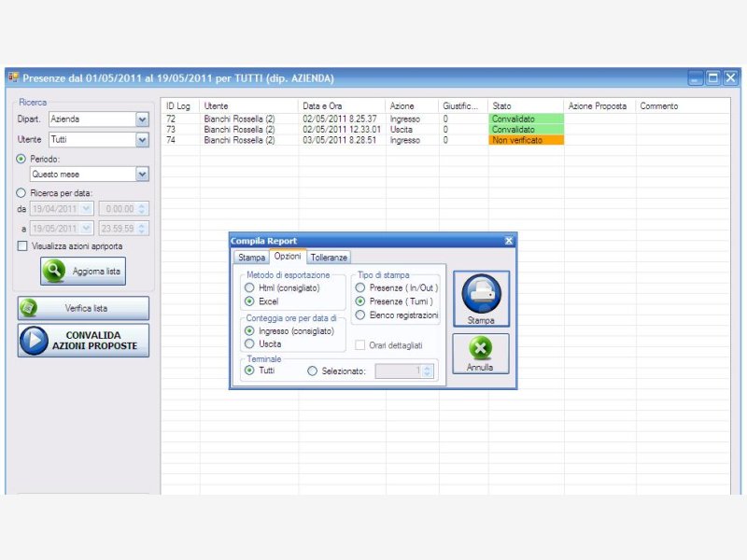Sort by the ID Log column header
This screenshot has width=747, height=560.
point(180,105)
